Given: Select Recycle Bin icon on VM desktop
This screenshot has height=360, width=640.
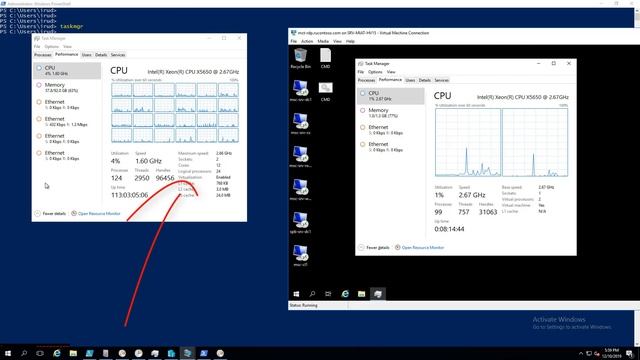Looking at the screenshot, I should (x=301, y=58).
